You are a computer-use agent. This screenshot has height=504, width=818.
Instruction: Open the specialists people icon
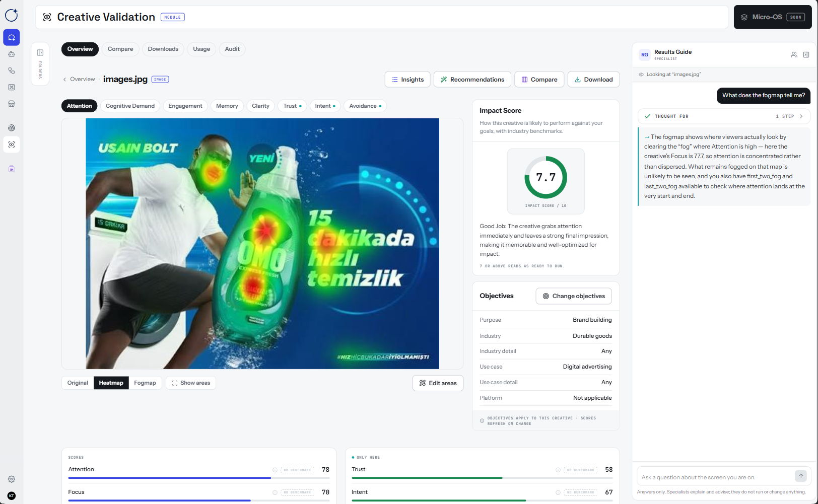794,55
